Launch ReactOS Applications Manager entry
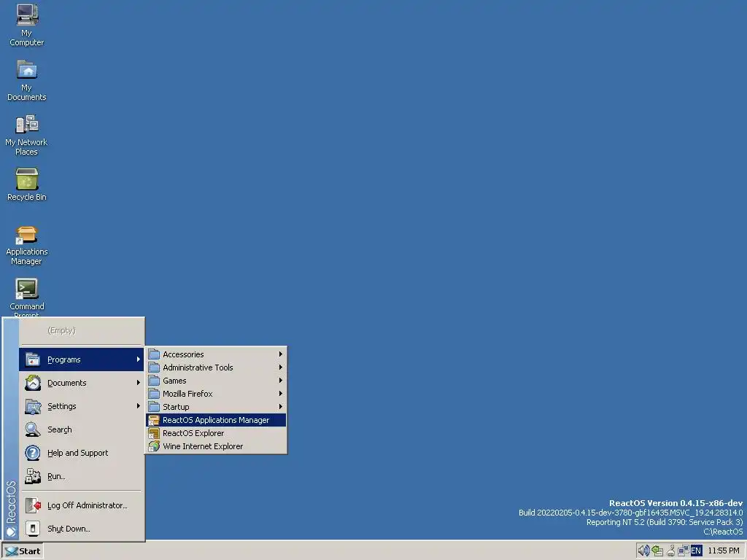 click(216, 420)
